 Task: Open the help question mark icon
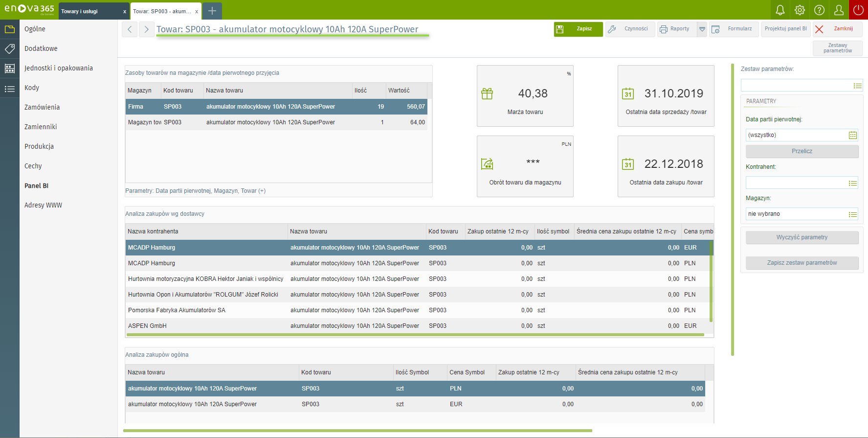pos(819,10)
